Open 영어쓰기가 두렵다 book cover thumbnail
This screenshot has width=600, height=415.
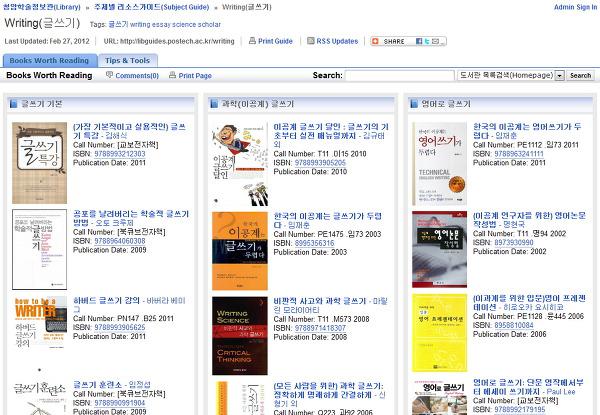pos(439,164)
